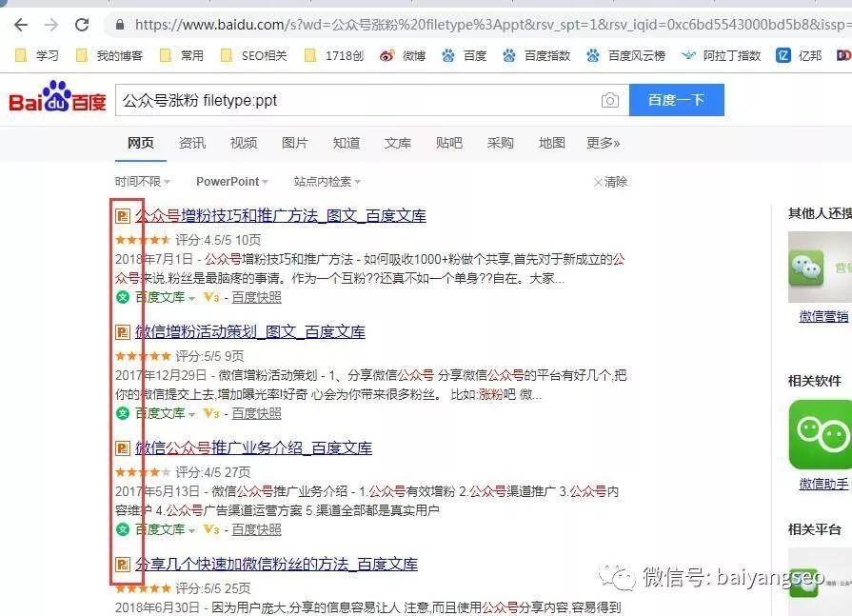This screenshot has height=616, width=852.
Task: Click the green verified icon under 微信增粉活动策划 result
Action: click(123, 414)
